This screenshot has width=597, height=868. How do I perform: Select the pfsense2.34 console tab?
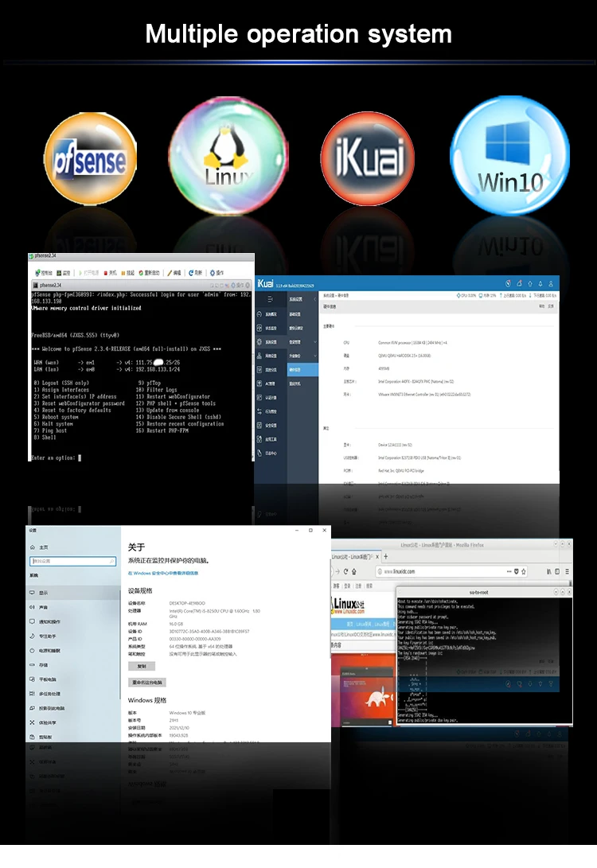tap(47, 285)
